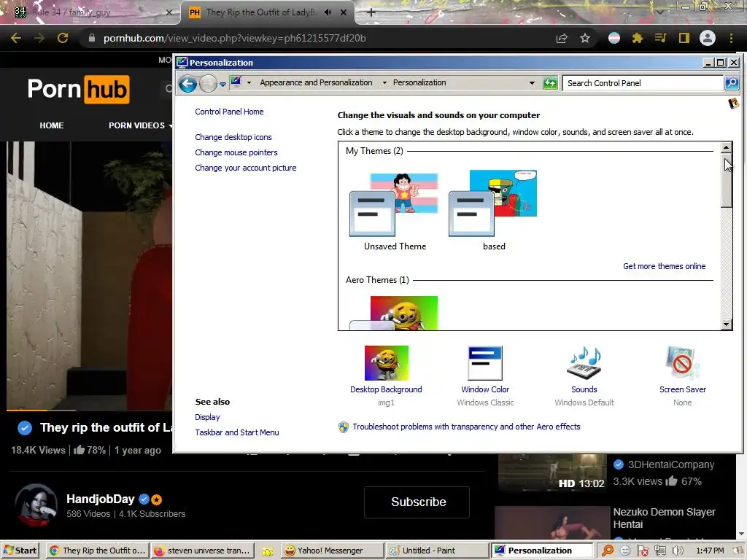Click the Chrome URL address field
This screenshot has width=747, height=560.
(314, 38)
